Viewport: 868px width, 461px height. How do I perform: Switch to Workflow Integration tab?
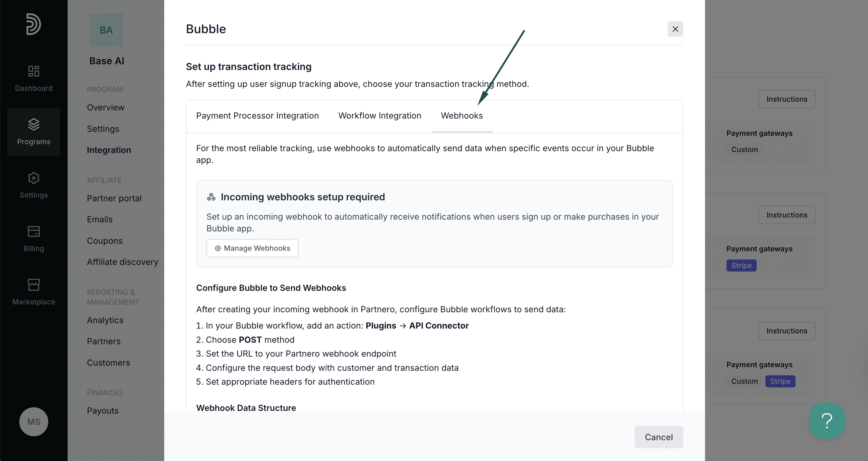pos(380,116)
